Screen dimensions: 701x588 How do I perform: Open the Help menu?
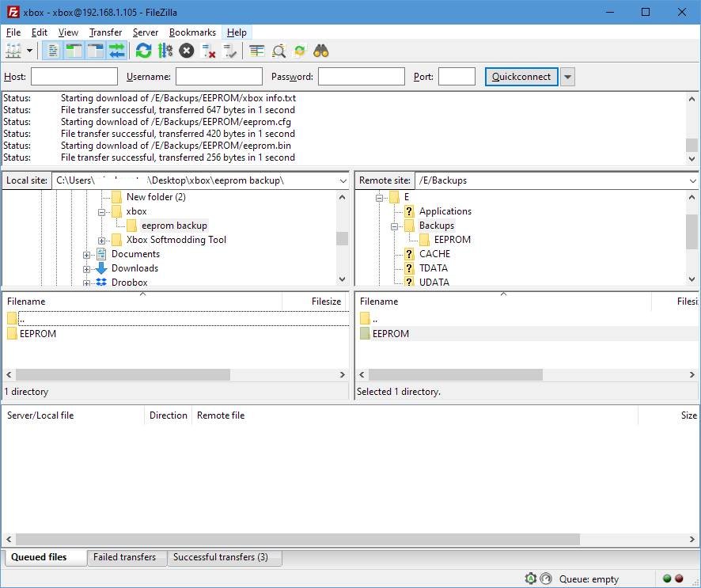(x=237, y=32)
